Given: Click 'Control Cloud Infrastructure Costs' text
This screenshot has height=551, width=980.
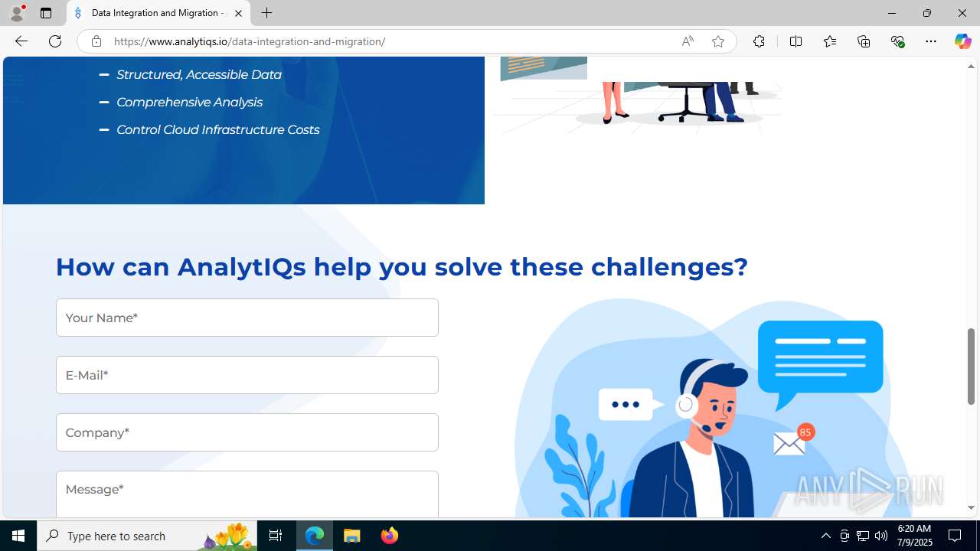Looking at the screenshot, I should [x=217, y=129].
